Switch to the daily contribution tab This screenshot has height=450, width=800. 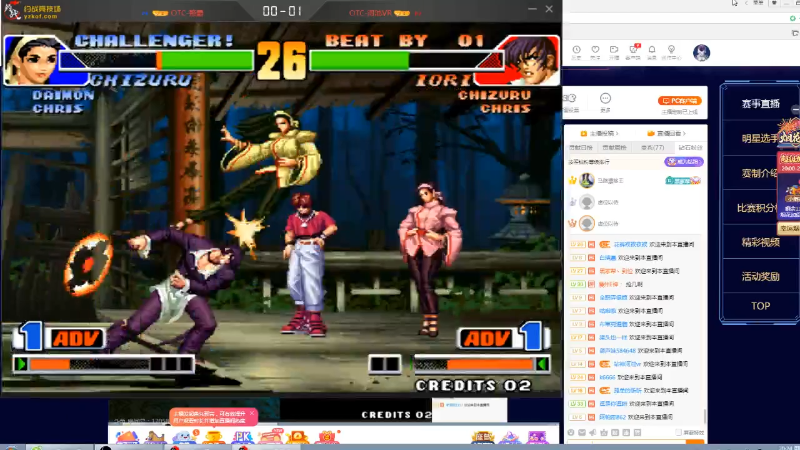point(581,147)
